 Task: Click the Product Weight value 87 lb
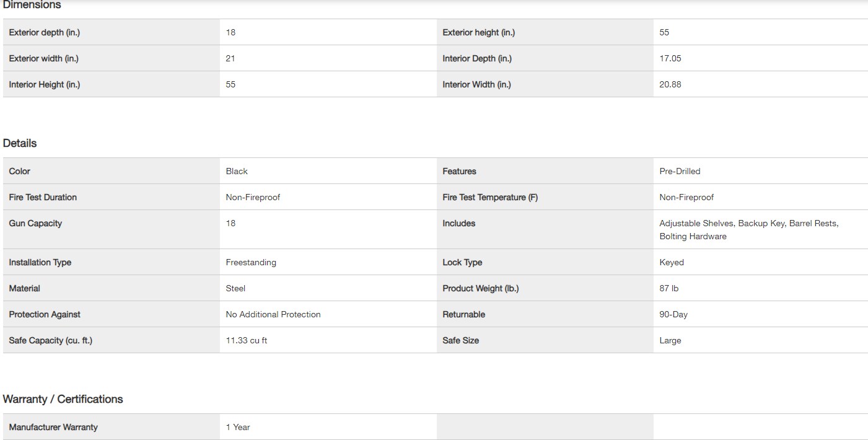pyautogui.click(x=669, y=288)
